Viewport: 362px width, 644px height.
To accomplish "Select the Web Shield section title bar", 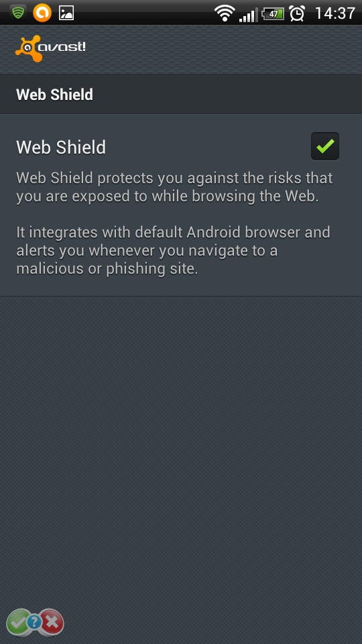I will [181, 94].
